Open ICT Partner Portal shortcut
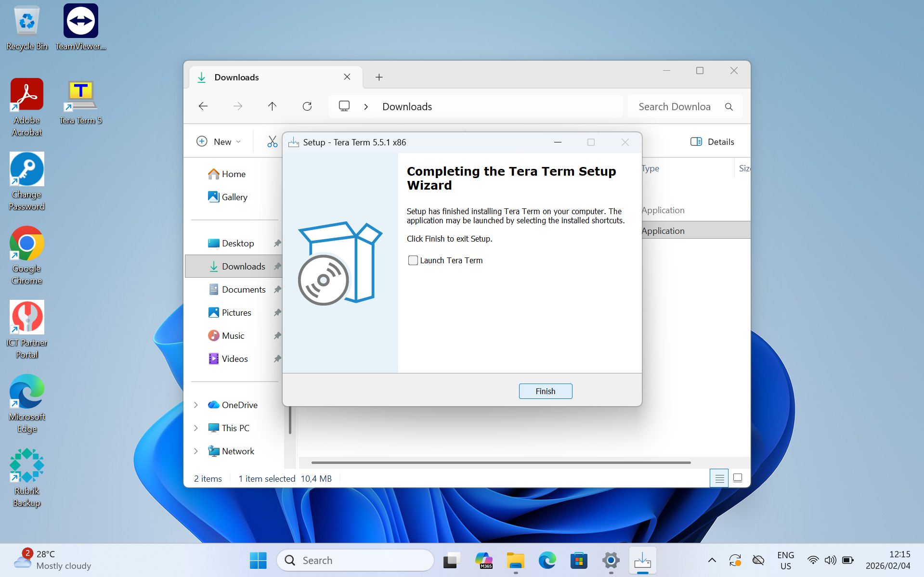This screenshot has height=577, width=924. point(26,329)
